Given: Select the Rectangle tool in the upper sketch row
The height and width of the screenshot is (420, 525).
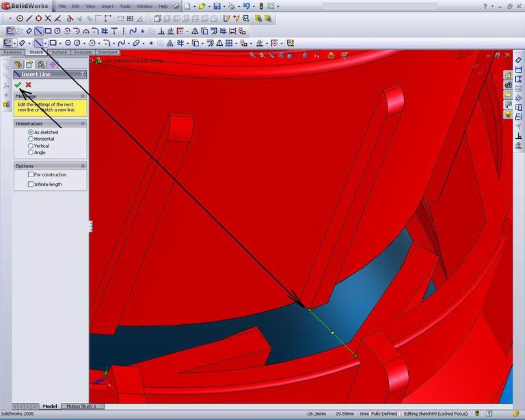Looking at the screenshot, I should point(48,31).
